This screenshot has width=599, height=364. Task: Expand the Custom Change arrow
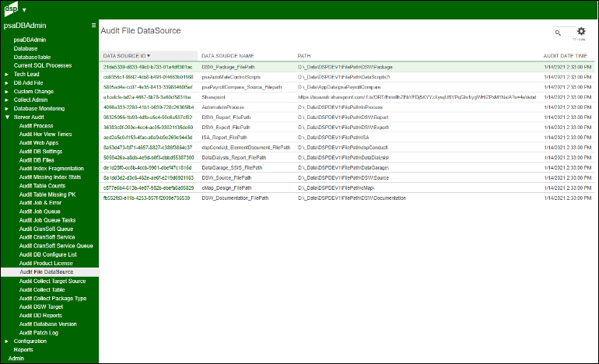coord(6,92)
